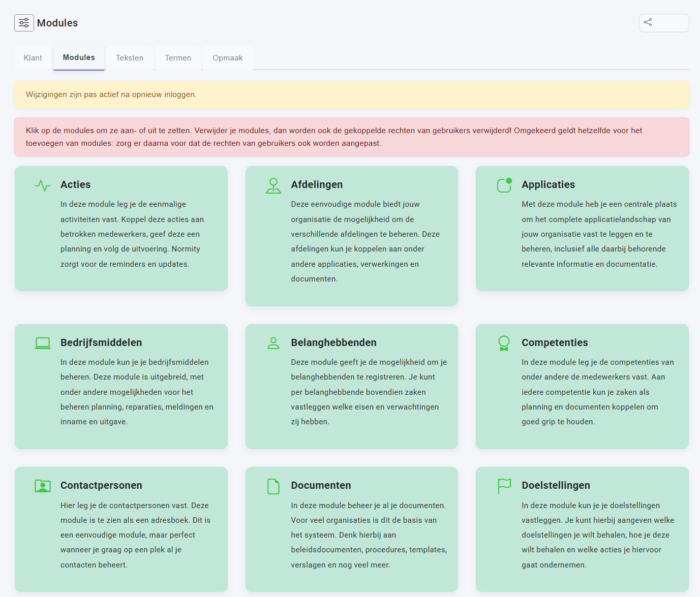Viewport: 700px width, 597px height.
Task: Toggle the Acties module card
Action: (121, 229)
